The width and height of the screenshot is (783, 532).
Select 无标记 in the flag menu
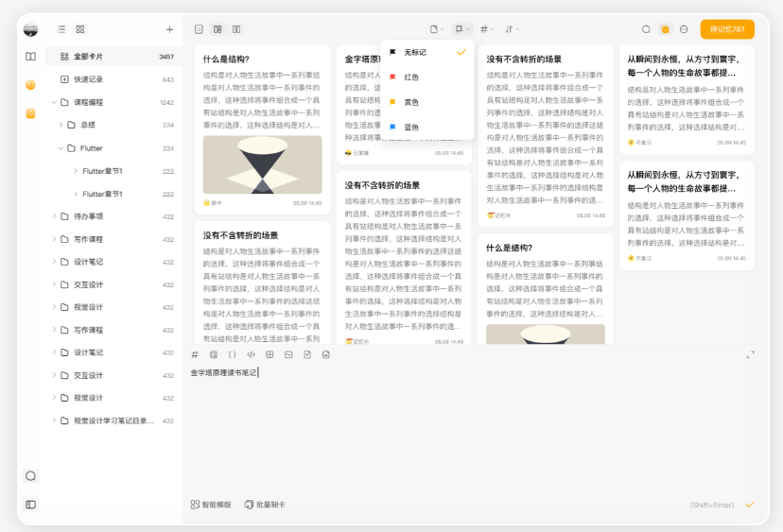426,52
